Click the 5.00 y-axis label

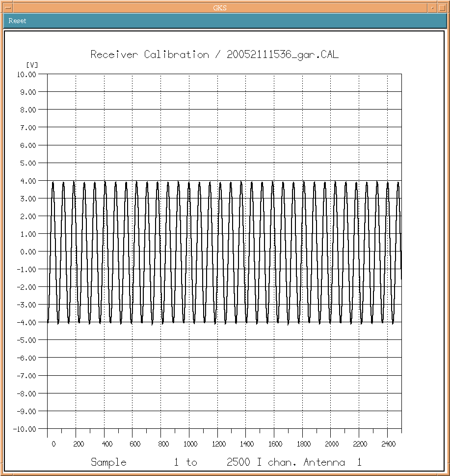(28, 163)
